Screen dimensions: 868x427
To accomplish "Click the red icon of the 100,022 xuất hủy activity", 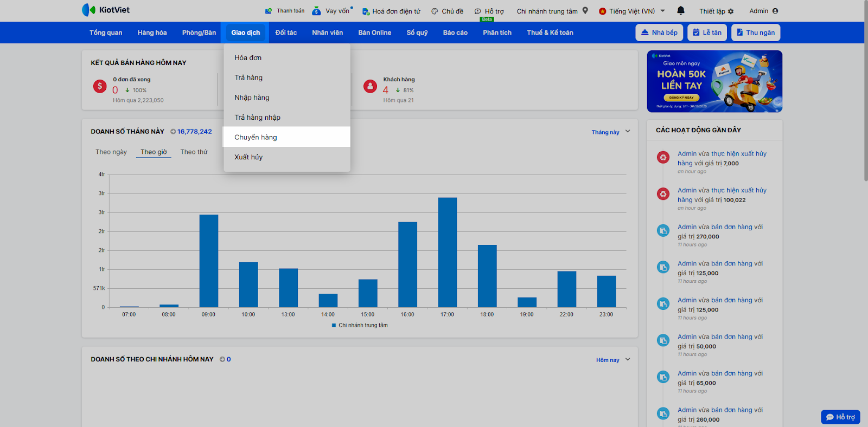I will coord(663,194).
